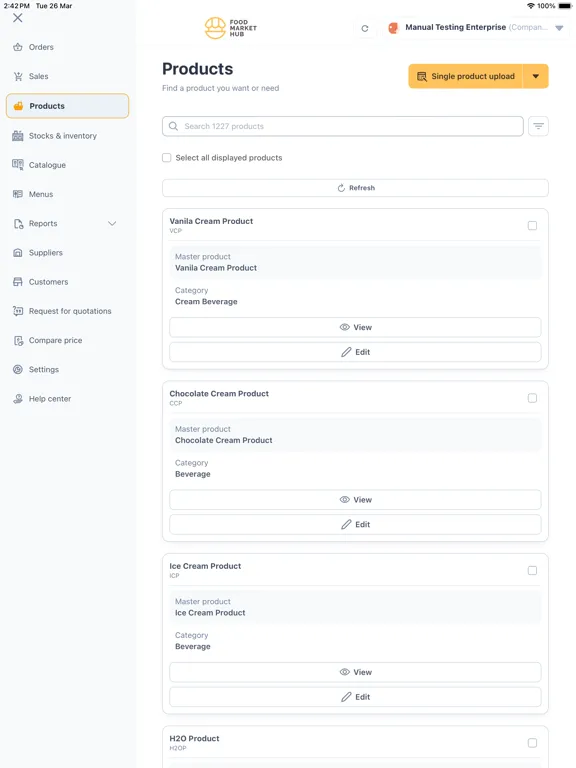Close the sidebar with the X icon
Screen dimensions: 576x768
(x=18, y=18)
